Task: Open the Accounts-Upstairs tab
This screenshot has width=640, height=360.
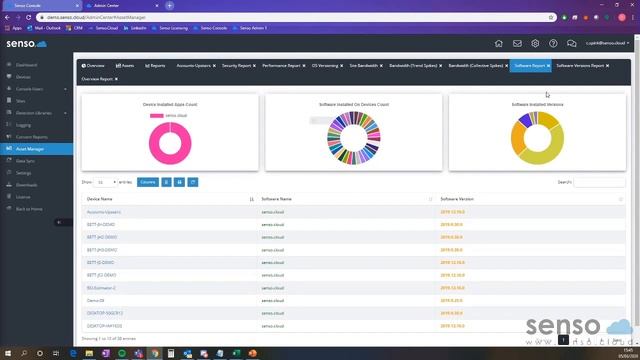Action: tap(193, 66)
